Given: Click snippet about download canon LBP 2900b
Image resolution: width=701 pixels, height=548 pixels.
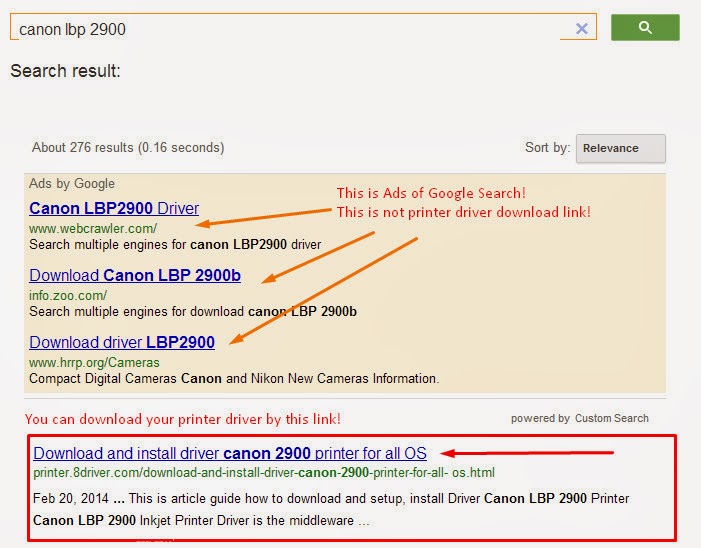Looking at the screenshot, I should tap(193, 312).
